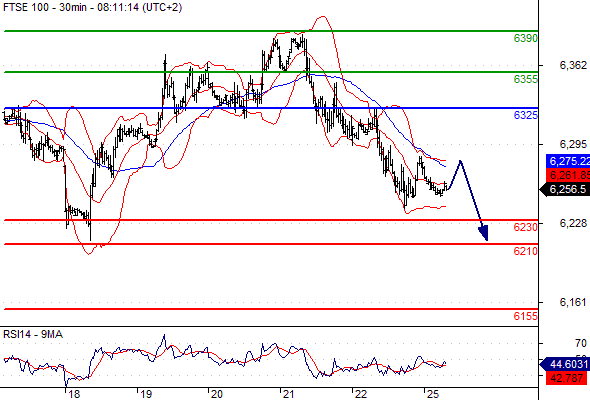Viewport: 590px width, 400px height.
Task: Click the RSI14 - 9MA indicator title
Action: (x=33, y=334)
